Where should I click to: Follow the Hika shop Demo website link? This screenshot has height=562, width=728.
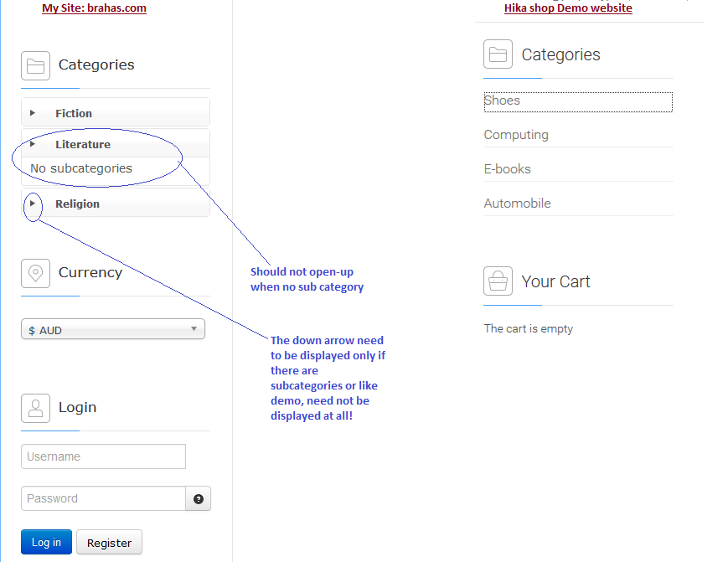pyautogui.click(x=568, y=8)
